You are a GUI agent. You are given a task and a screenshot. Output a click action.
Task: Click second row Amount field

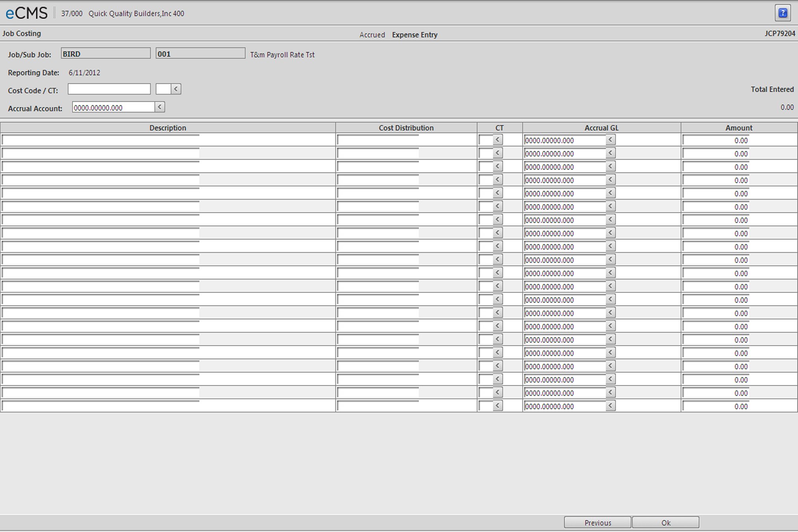[716, 154]
